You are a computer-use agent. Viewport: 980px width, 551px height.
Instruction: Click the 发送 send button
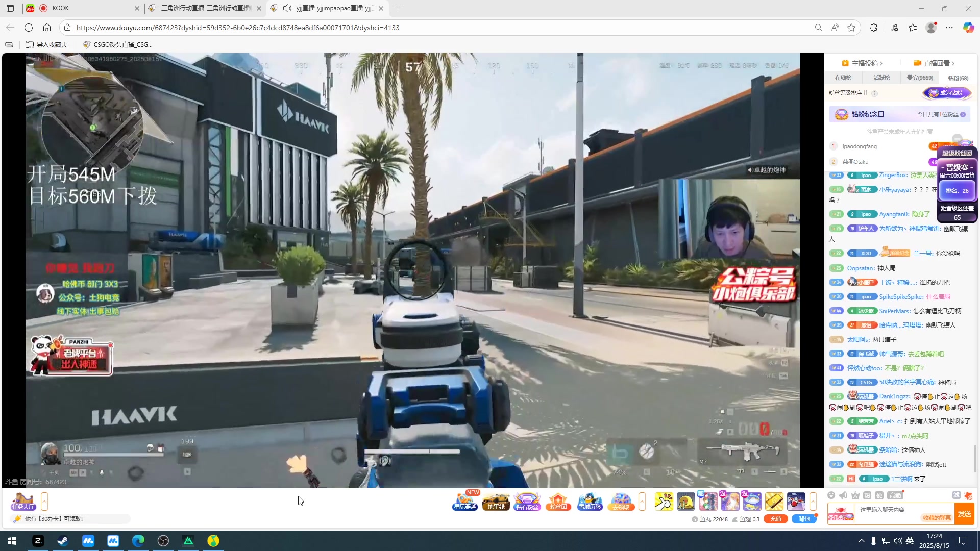pyautogui.click(x=964, y=514)
